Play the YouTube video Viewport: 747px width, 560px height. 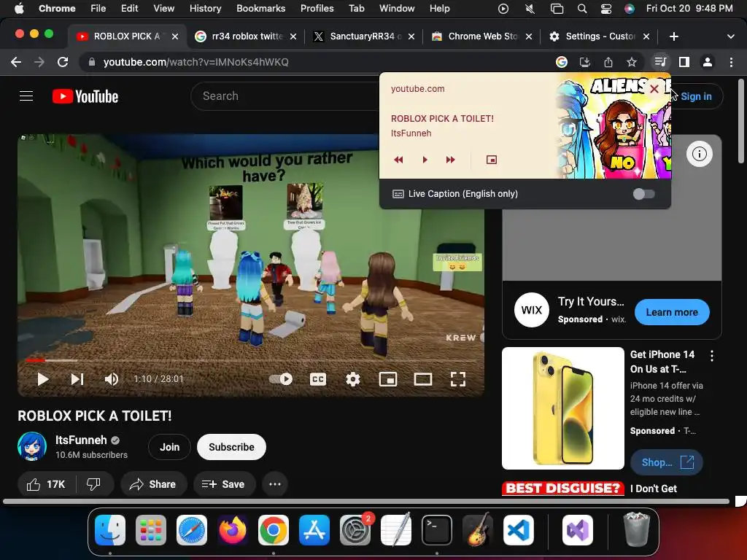43,379
